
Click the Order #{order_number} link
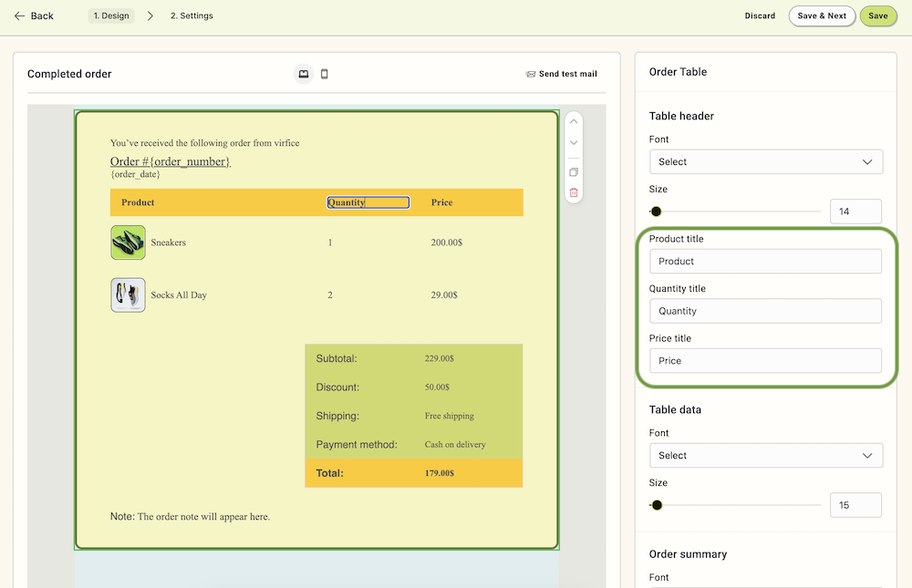click(171, 161)
